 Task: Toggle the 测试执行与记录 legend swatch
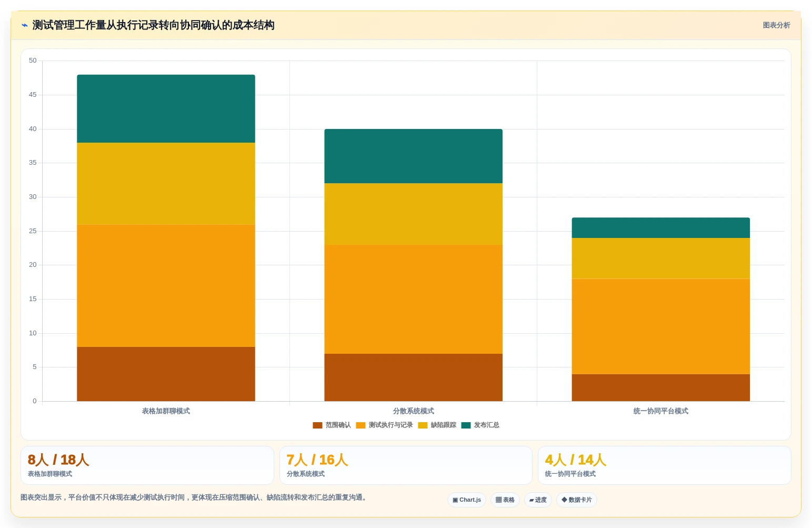pos(360,425)
